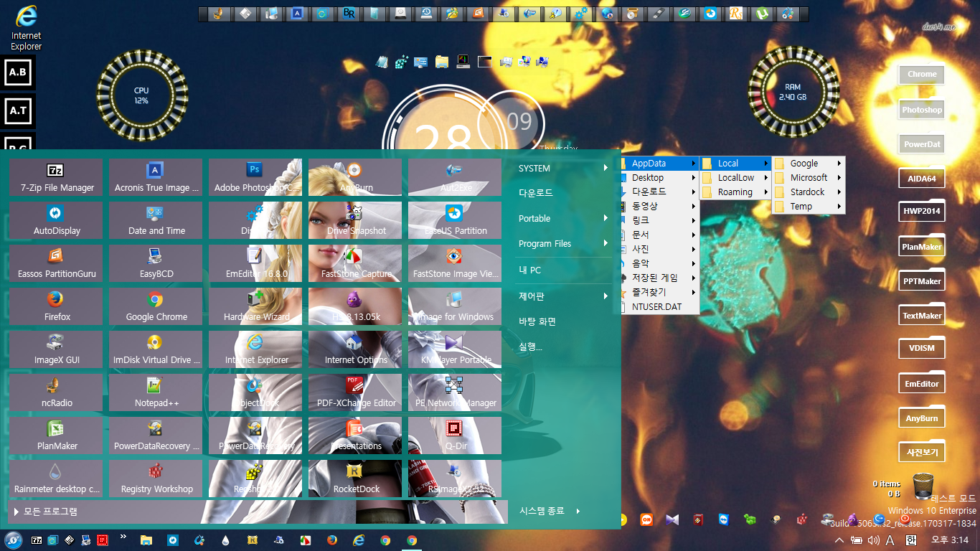Click Adobe Bridge (Br) icon in top dock
This screenshot has width=980, height=551.
point(349,14)
